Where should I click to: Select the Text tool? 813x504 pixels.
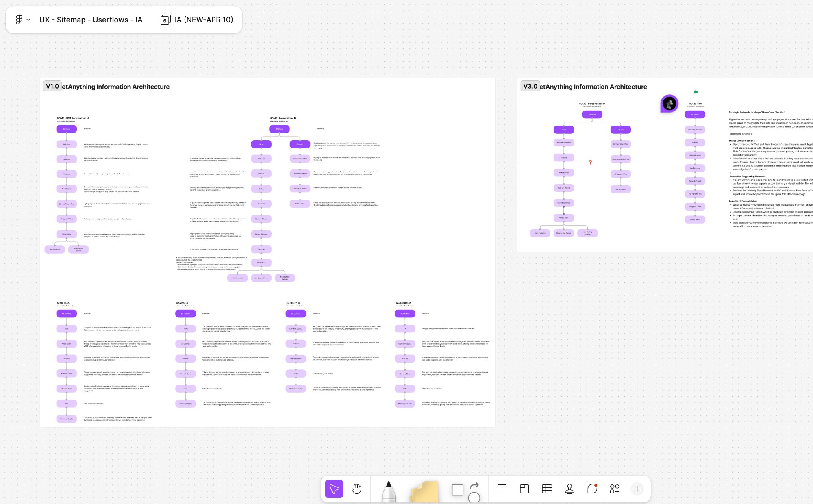(502, 489)
